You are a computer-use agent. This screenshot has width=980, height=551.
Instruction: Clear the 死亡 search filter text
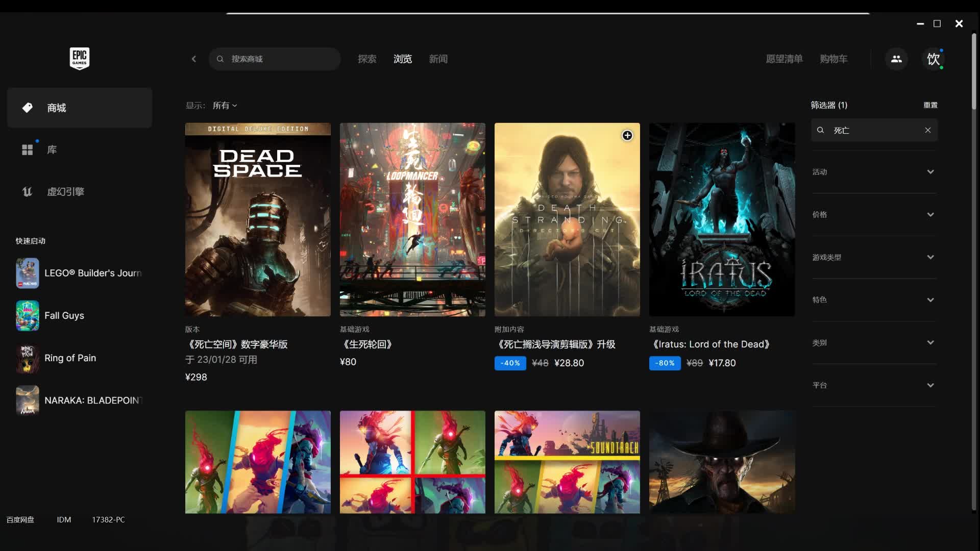click(x=927, y=130)
